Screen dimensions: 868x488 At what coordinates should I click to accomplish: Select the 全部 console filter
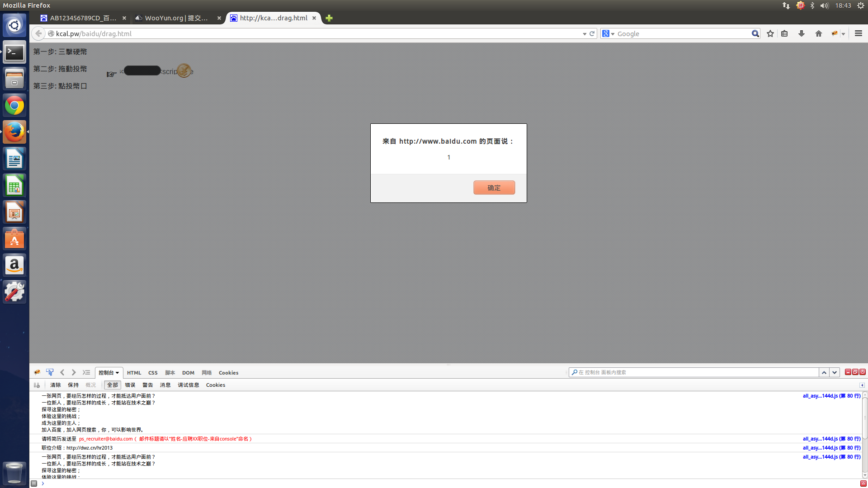pos(113,385)
